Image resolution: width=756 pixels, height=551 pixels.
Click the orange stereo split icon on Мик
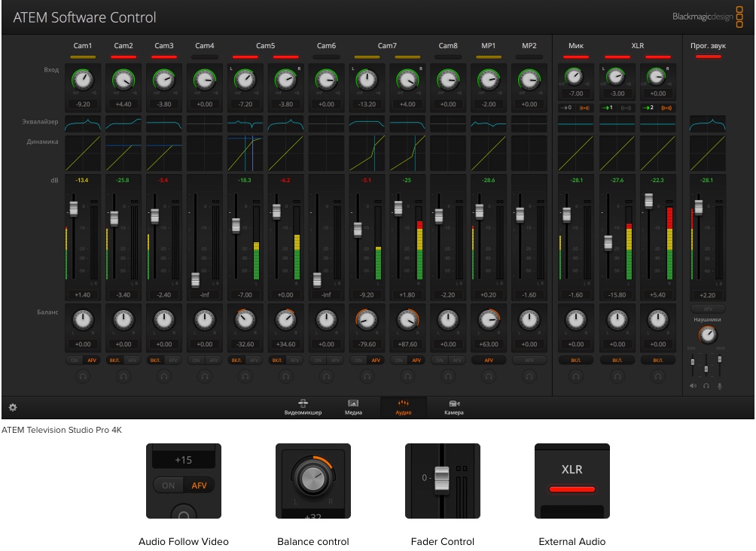point(584,108)
